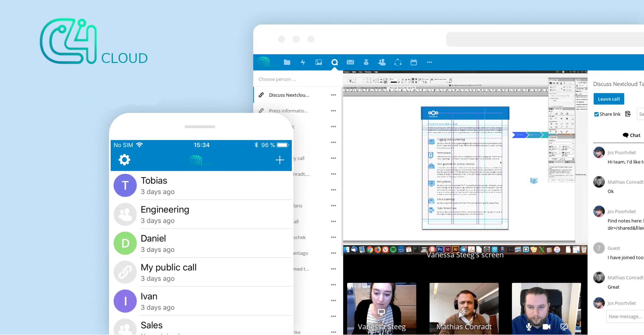The height and width of the screenshot is (335, 644).
Task: Open the more apps menu (three dots)
Action: (429, 62)
